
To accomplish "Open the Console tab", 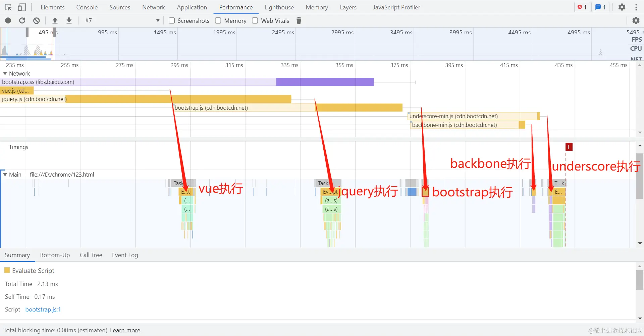I will click(x=87, y=7).
